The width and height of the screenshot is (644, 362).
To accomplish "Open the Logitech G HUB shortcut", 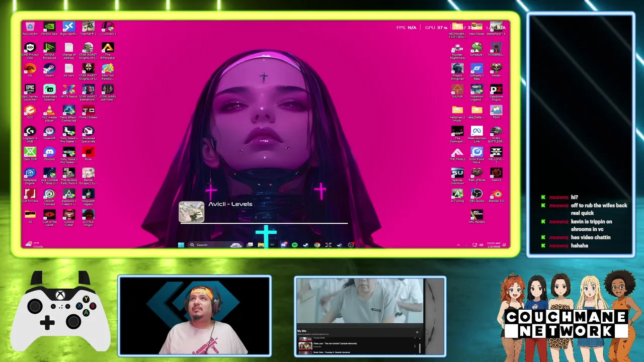I will pyautogui.click(x=30, y=134).
